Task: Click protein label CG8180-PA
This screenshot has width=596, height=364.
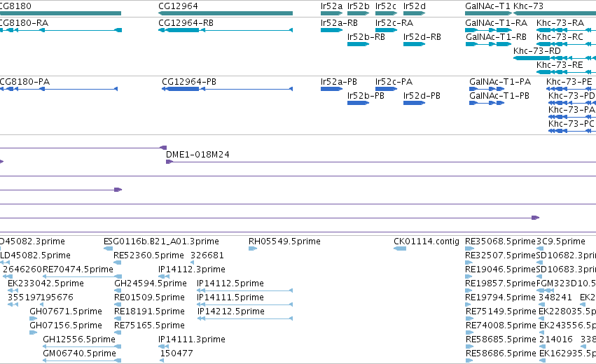Action: tap(25, 82)
